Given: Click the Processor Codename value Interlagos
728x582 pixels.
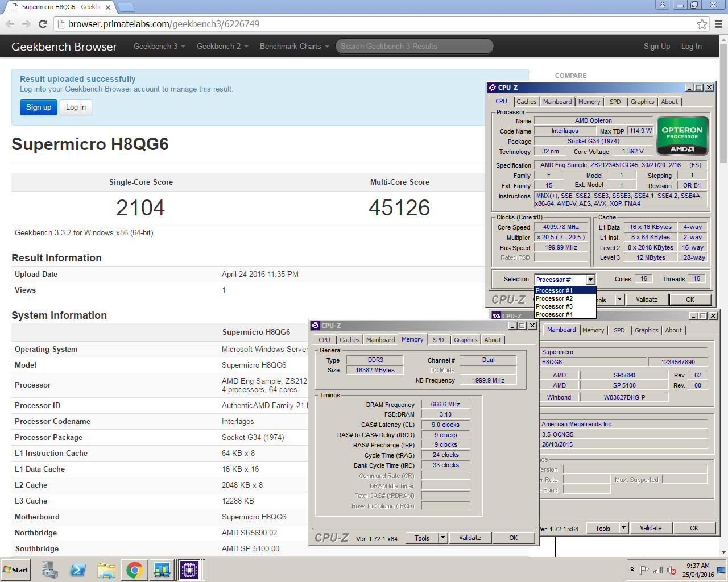Looking at the screenshot, I should tap(238, 421).
